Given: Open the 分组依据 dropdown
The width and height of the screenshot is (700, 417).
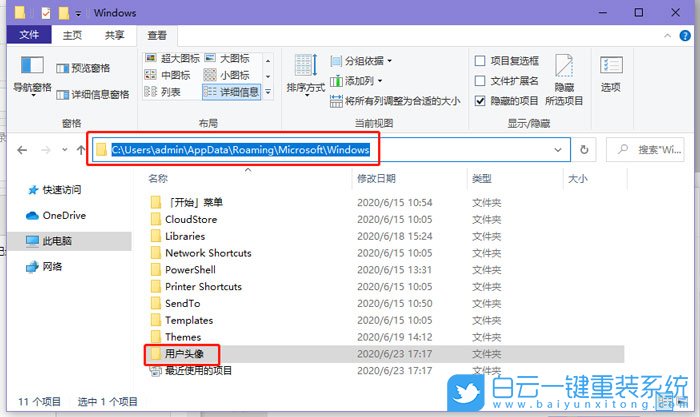Looking at the screenshot, I should click(x=361, y=61).
